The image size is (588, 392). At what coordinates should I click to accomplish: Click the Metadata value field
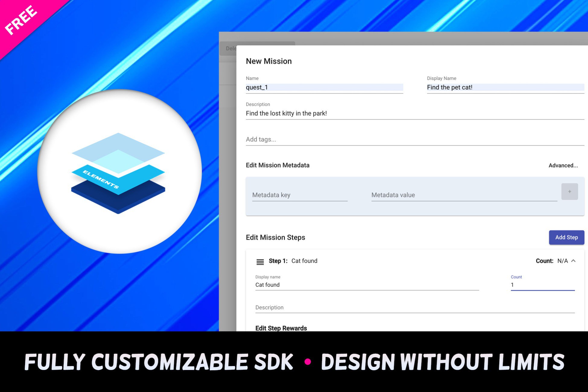(464, 195)
